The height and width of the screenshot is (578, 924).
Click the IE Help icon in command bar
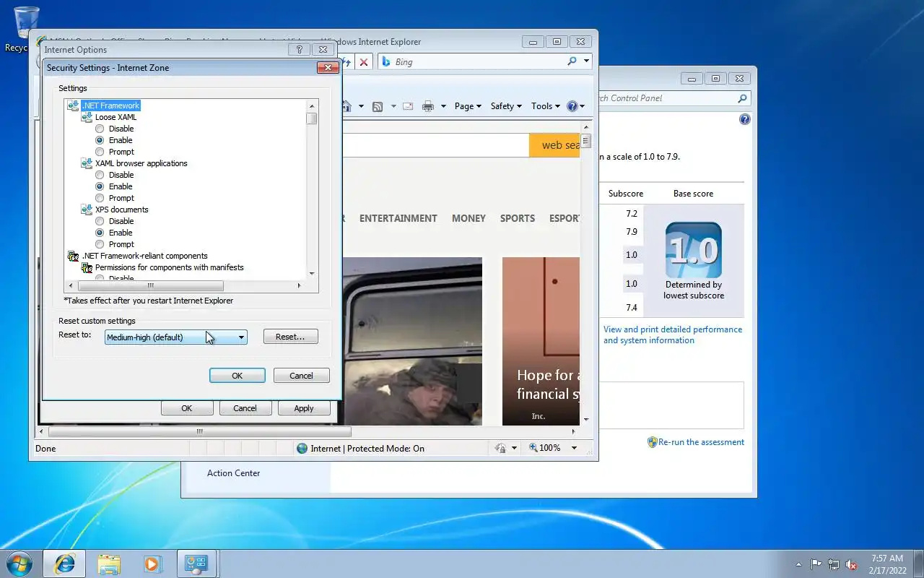click(572, 106)
